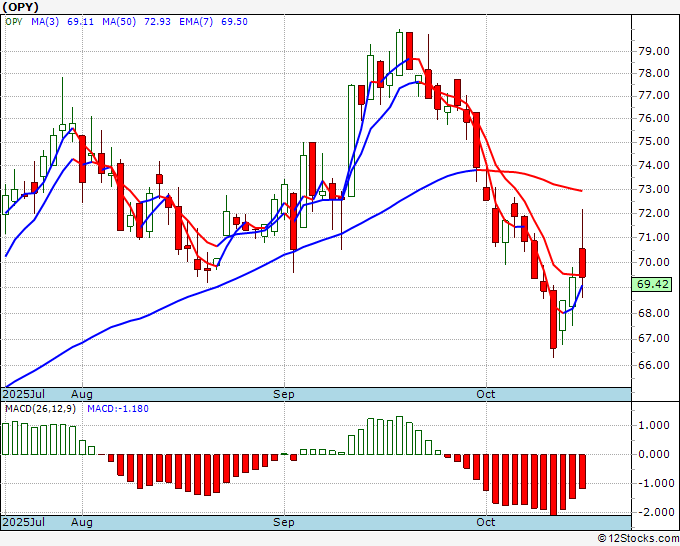Select the MA(3) legend label
This screenshot has height=546, width=680.
click(x=45, y=22)
